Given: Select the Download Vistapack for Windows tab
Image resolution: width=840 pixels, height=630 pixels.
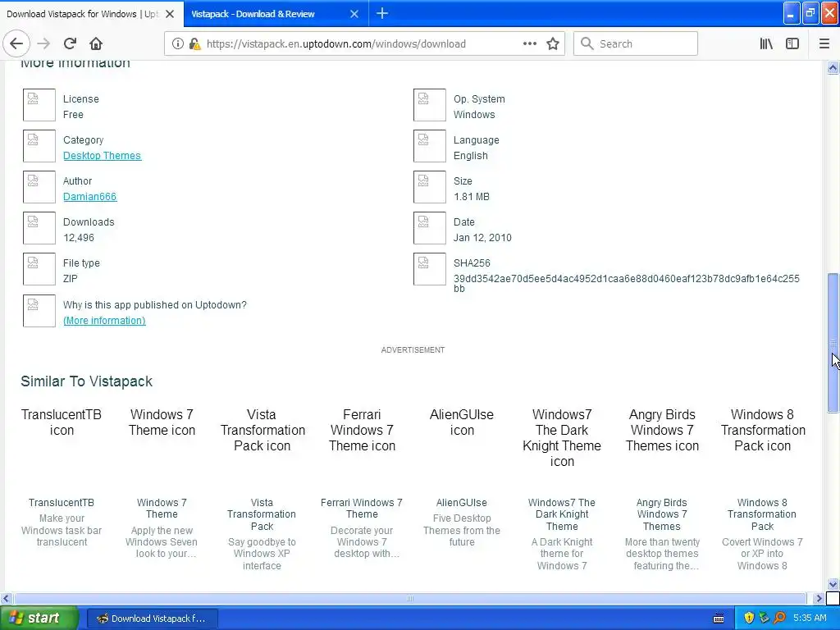Looking at the screenshot, I should [x=92, y=14].
